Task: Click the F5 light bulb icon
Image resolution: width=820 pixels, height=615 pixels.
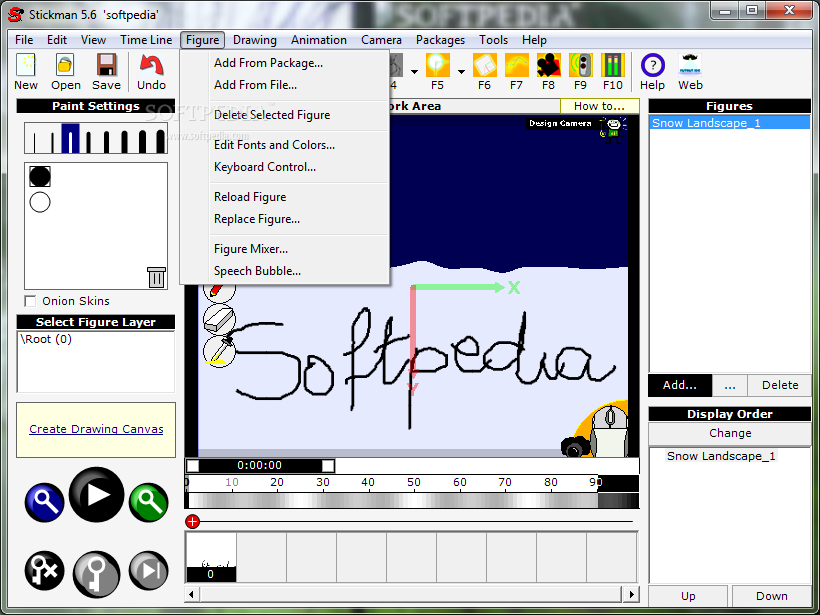Action: click(x=437, y=65)
